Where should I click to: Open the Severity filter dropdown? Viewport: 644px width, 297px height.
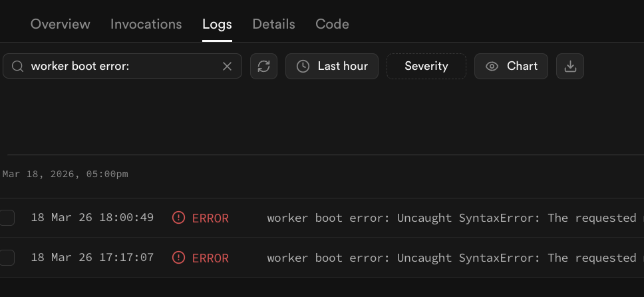click(x=426, y=67)
